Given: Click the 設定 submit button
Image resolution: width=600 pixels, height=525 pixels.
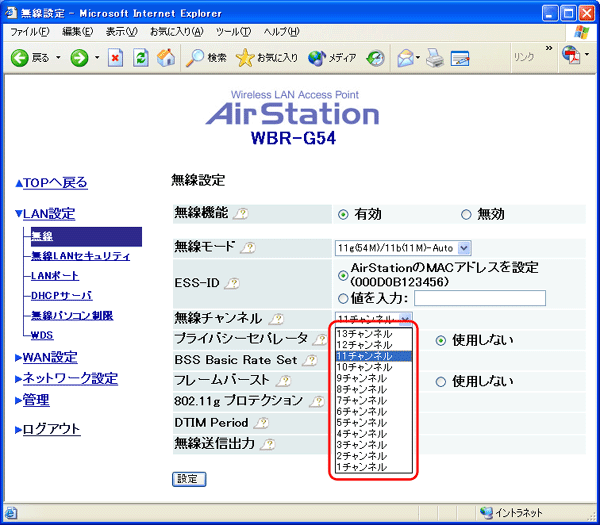Looking at the screenshot, I should click(x=189, y=479).
